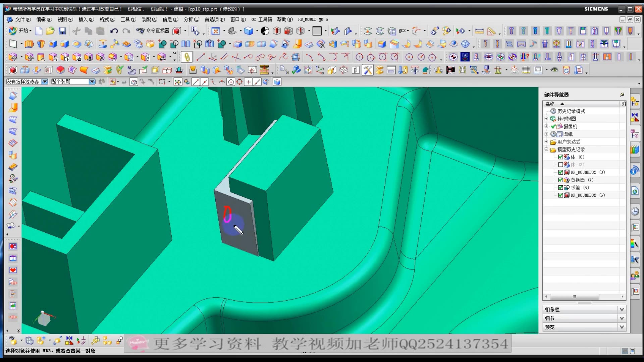Expand the 相依性 panel section

(622, 309)
